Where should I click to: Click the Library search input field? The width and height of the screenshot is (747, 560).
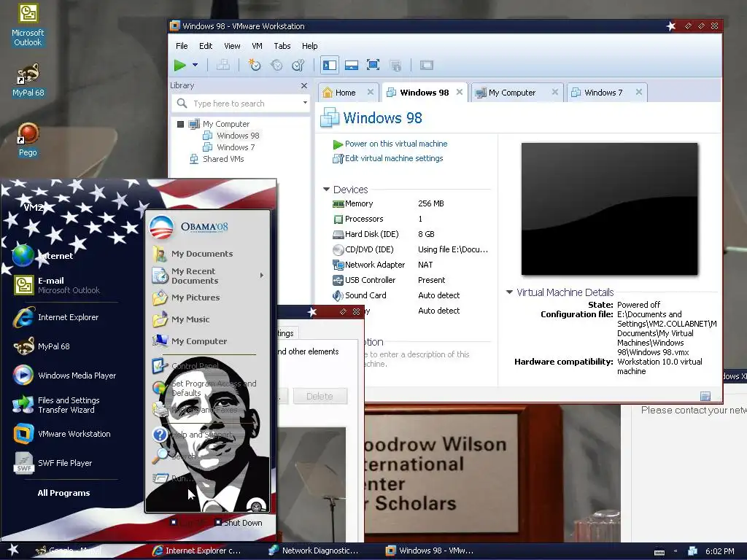(241, 104)
